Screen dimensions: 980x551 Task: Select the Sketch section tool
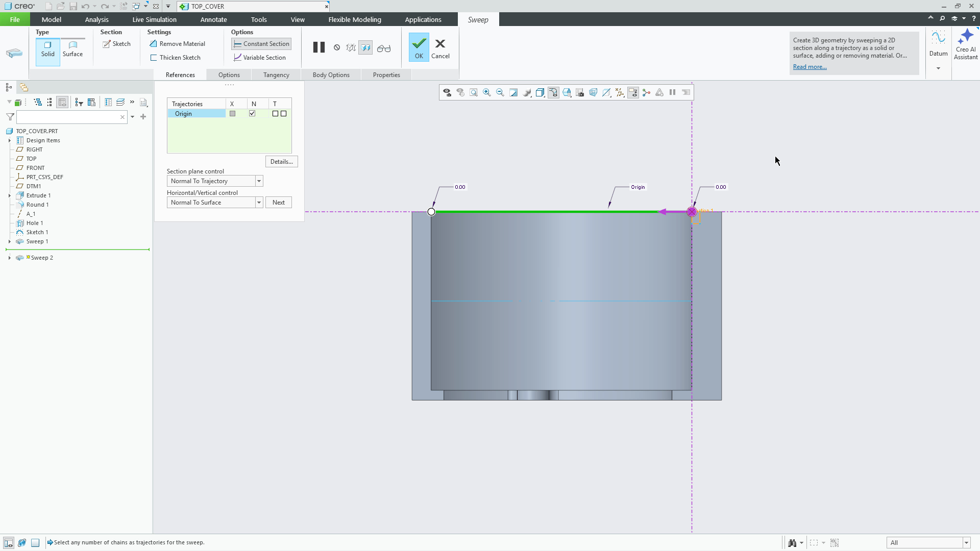point(116,44)
